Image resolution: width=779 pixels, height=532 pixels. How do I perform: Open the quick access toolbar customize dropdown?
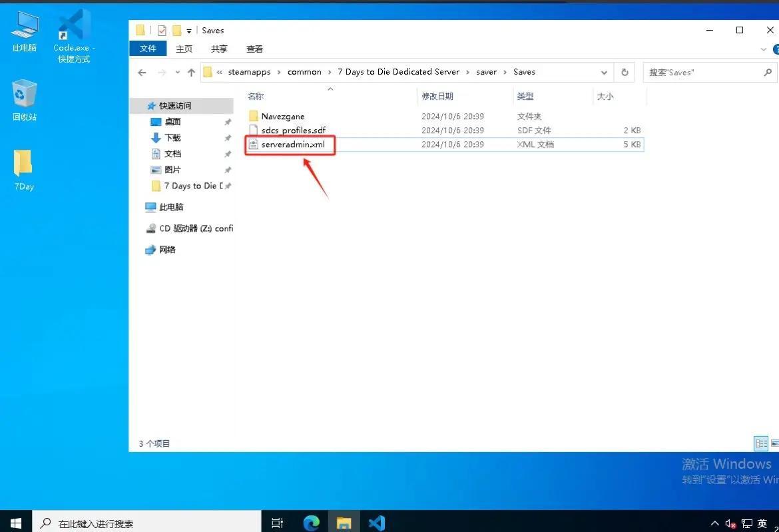pos(189,31)
